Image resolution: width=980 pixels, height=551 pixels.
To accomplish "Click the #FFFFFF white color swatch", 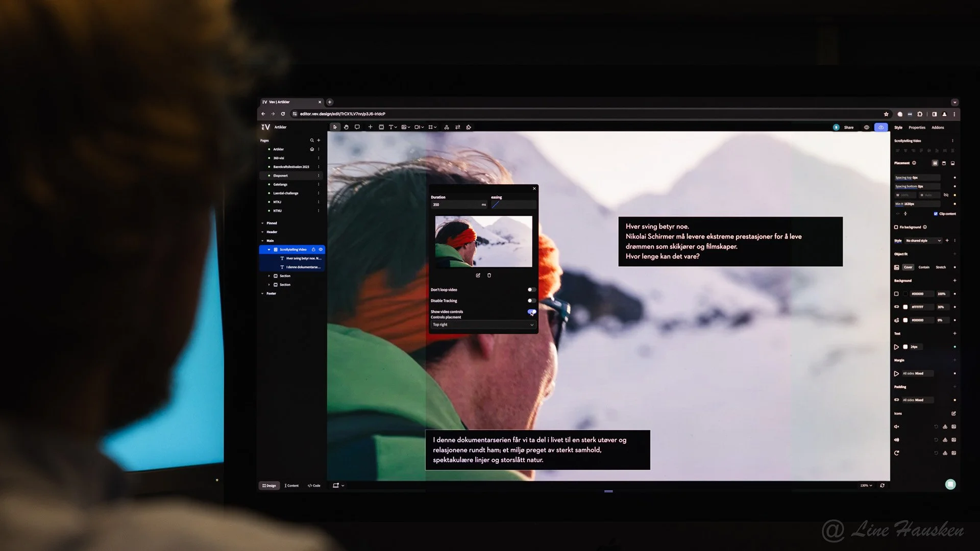I will point(905,307).
